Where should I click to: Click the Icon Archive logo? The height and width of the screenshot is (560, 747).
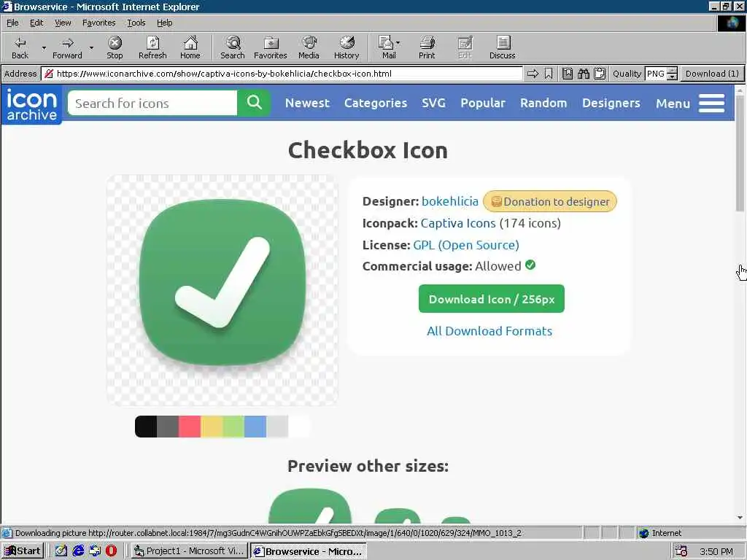click(31, 105)
